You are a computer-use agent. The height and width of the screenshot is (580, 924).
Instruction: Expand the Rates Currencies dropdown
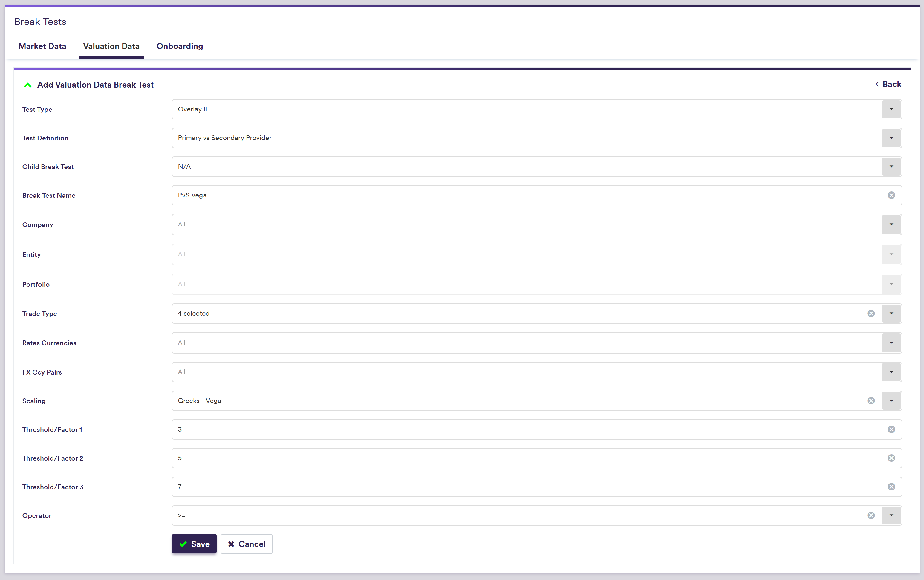(x=891, y=343)
